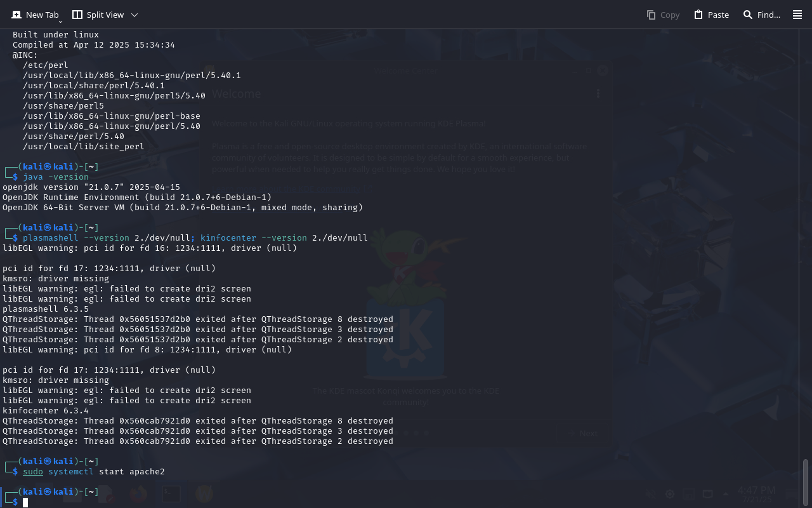Click the 'kinfocenter 6.3.4' output line
Viewport: 812px width, 508px height.
(x=46, y=410)
